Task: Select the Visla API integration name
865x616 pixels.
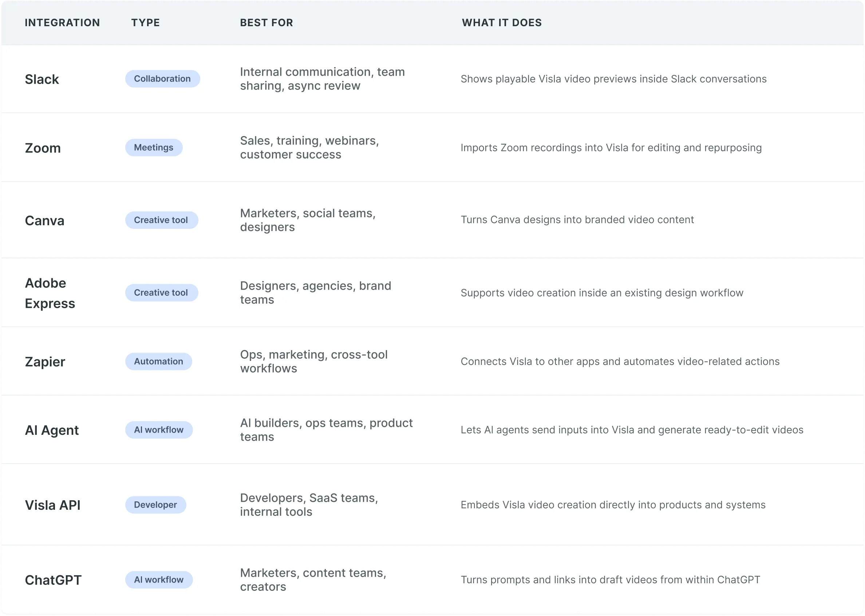Action: (52, 505)
